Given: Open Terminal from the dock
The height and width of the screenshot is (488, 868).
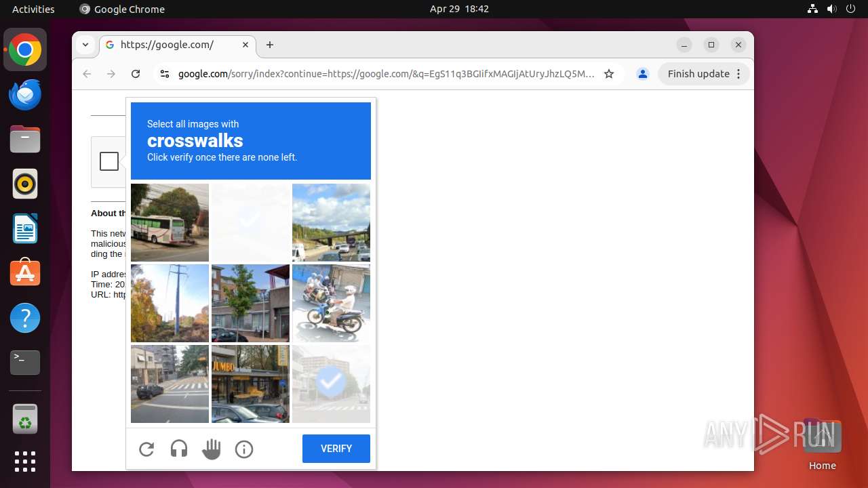Looking at the screenshot, I should click(25, 363).
